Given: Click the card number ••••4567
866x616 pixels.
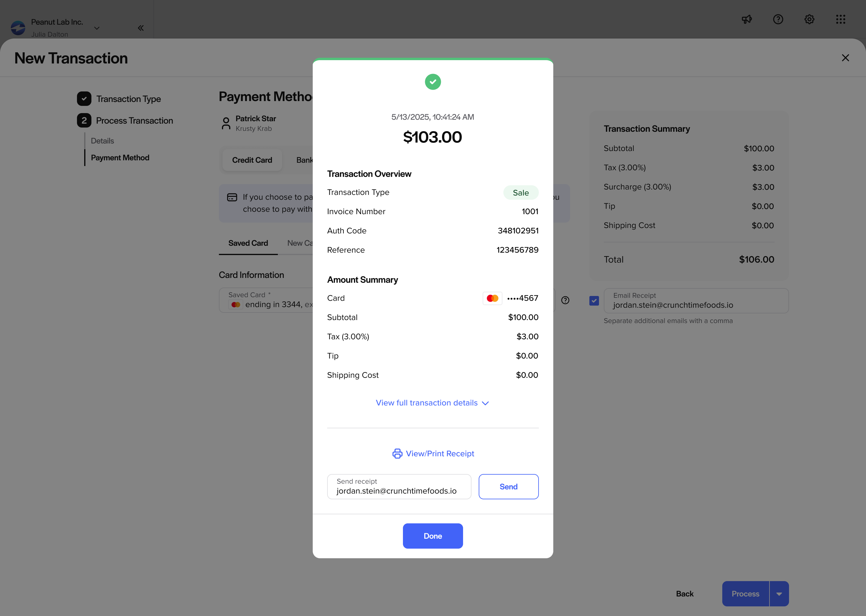Looking at the screenshot, I should [x=523, y=298].
